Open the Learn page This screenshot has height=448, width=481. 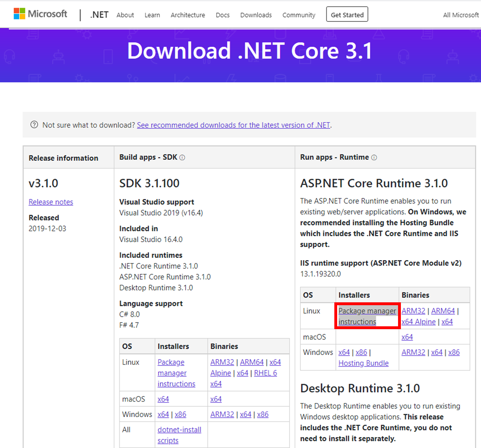(152, 15)
